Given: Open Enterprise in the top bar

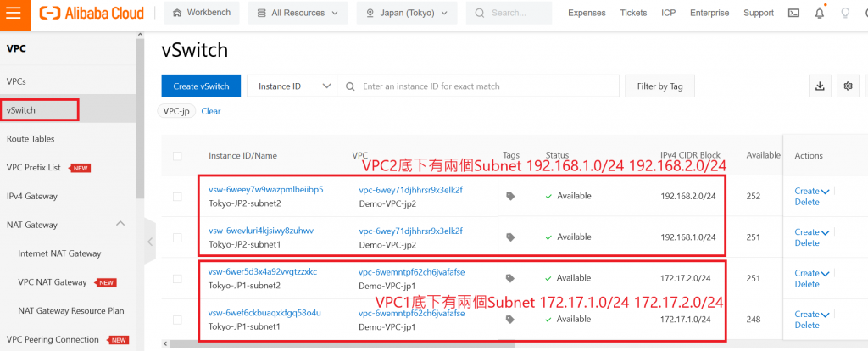Looking at the screenshot, I should 709,13.
